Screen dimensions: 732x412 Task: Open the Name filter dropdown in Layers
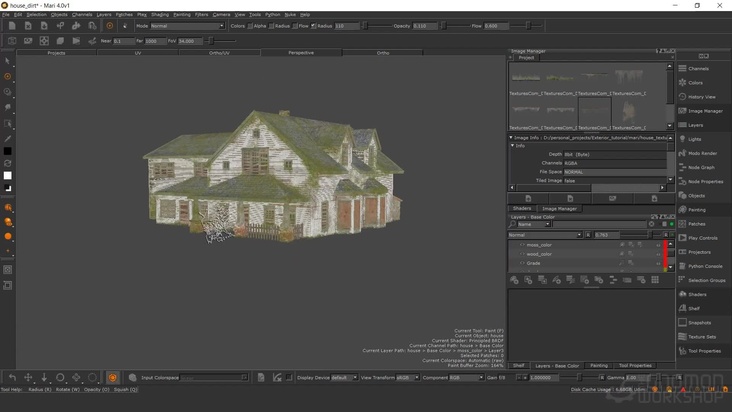533,224
